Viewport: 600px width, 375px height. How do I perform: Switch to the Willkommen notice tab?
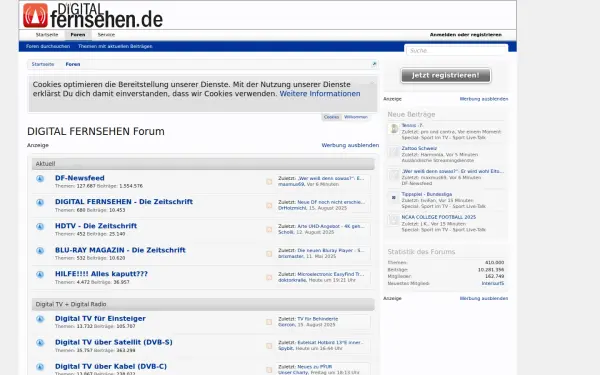(356, 117)
